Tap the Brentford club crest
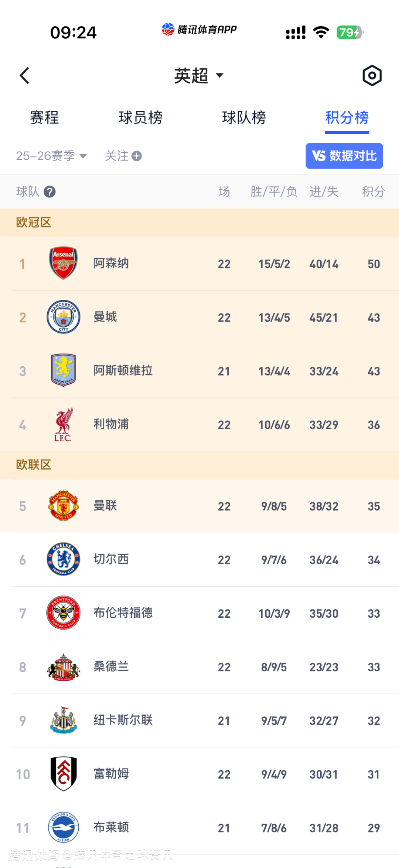 coord(64,613)
